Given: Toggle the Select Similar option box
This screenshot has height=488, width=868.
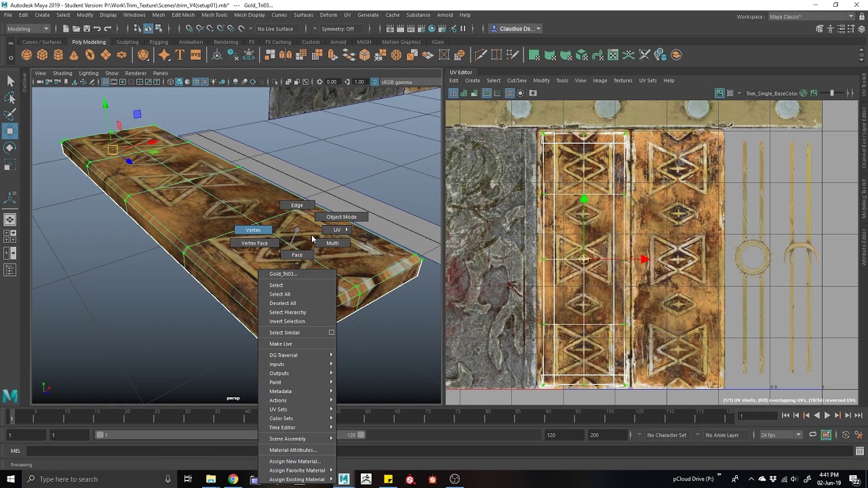Looking at the screenshot, I should [x=332, y=332].
